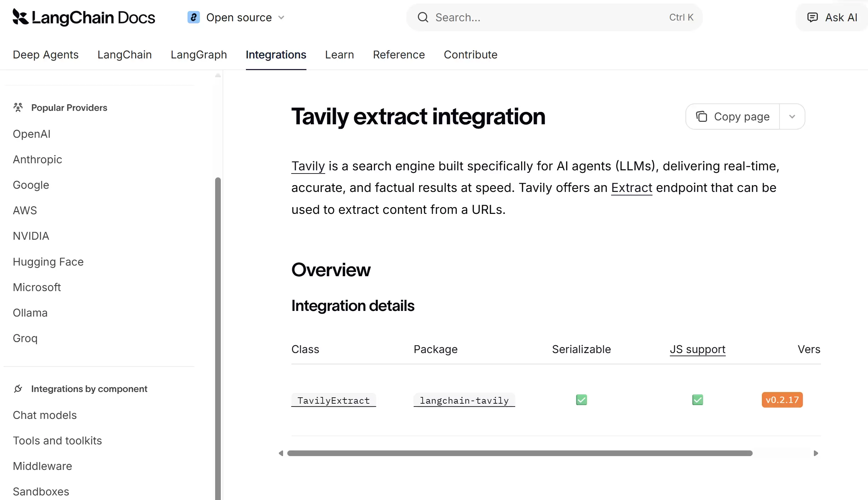Open the AWS provider page
868x500 pixels.
pos(25,210)
